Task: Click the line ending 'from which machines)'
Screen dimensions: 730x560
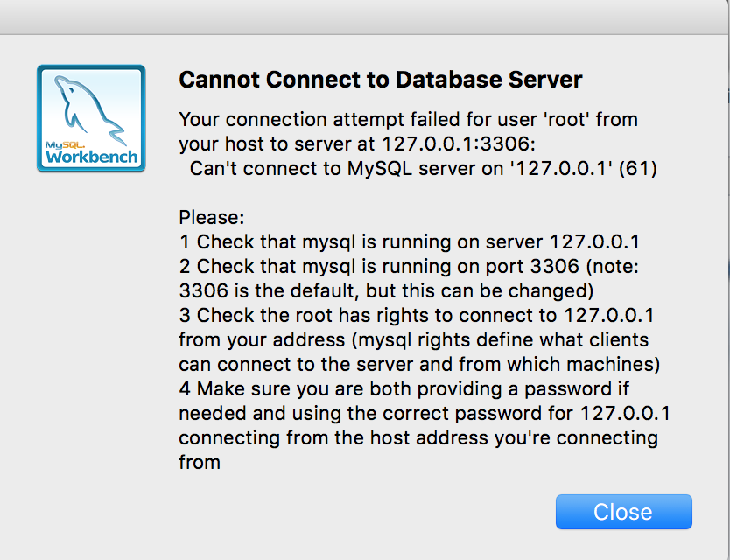Action: pyautogui.click(x=419, y=365)
